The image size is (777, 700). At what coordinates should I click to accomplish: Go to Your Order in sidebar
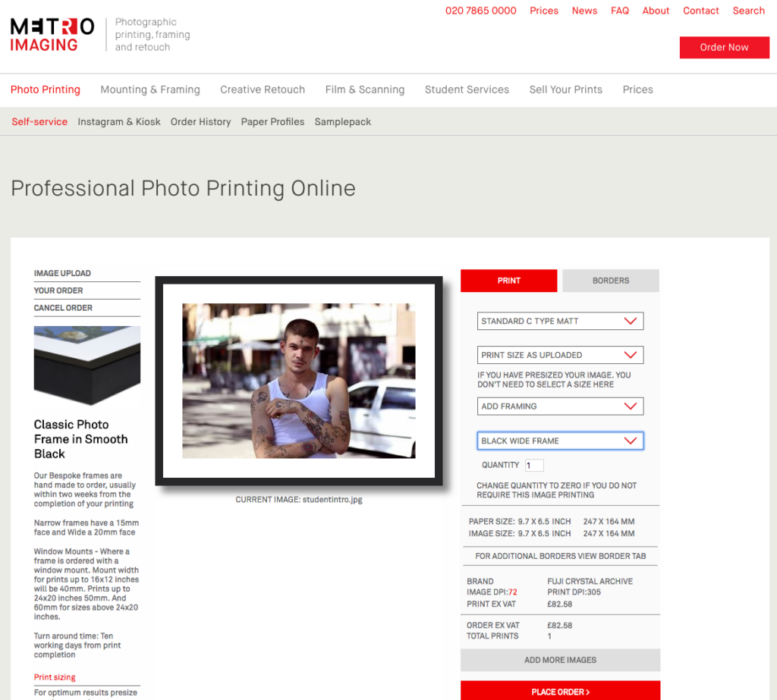(x=58, y=290)
